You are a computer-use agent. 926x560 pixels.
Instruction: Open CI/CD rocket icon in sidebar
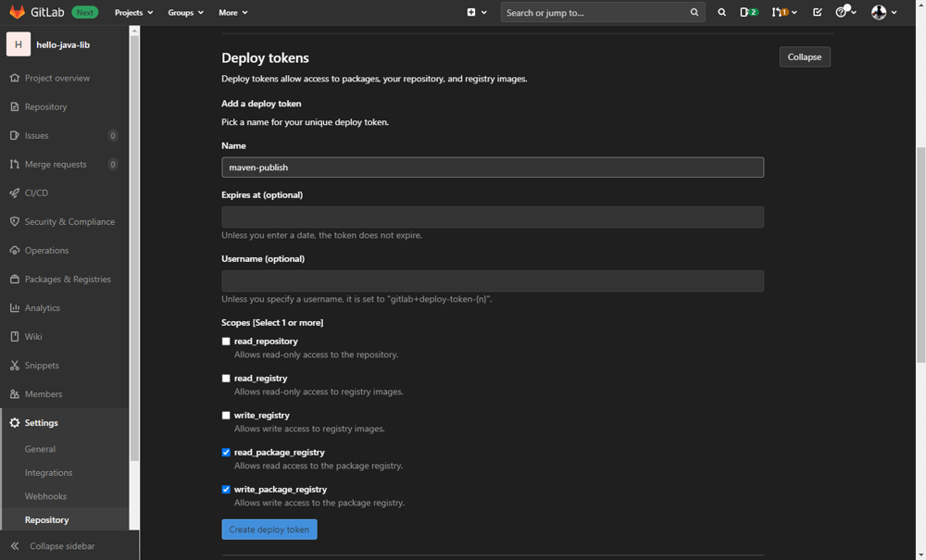(x=15, y=193)
